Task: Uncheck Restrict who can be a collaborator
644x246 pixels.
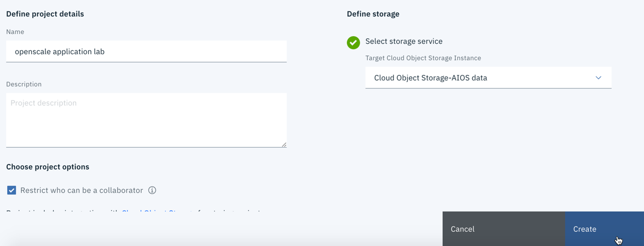Action: [12, 191]
